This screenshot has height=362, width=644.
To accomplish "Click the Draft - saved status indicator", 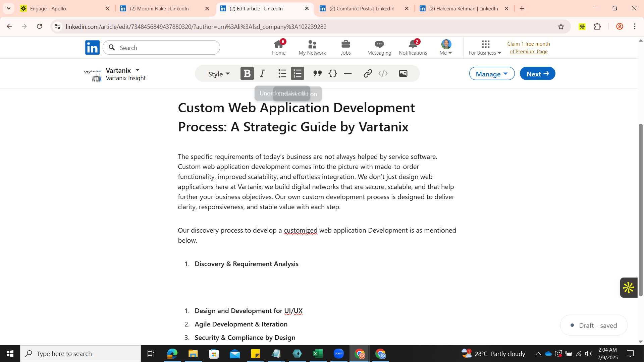I will [594, 325].
